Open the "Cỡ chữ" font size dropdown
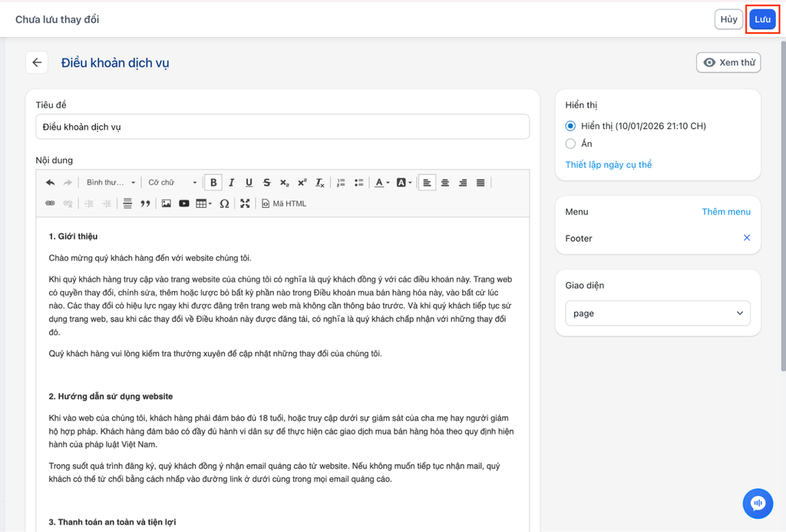 click(172, 183)
